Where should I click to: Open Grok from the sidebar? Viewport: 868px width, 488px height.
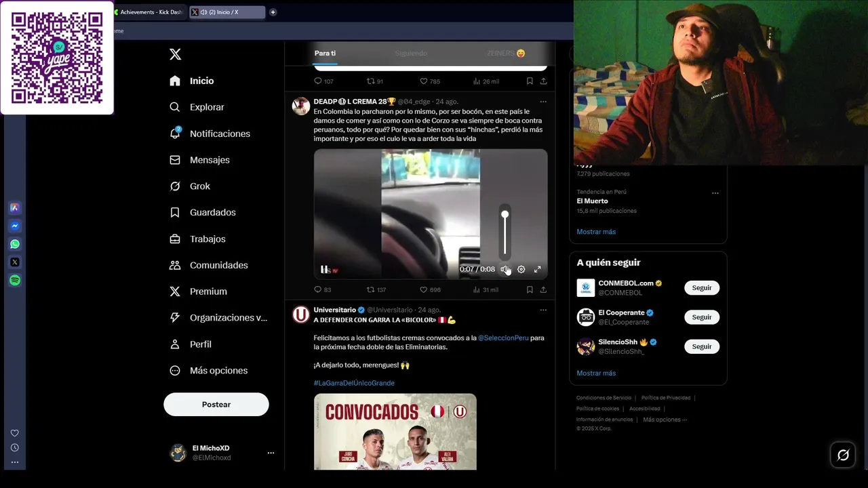(191, 186)
